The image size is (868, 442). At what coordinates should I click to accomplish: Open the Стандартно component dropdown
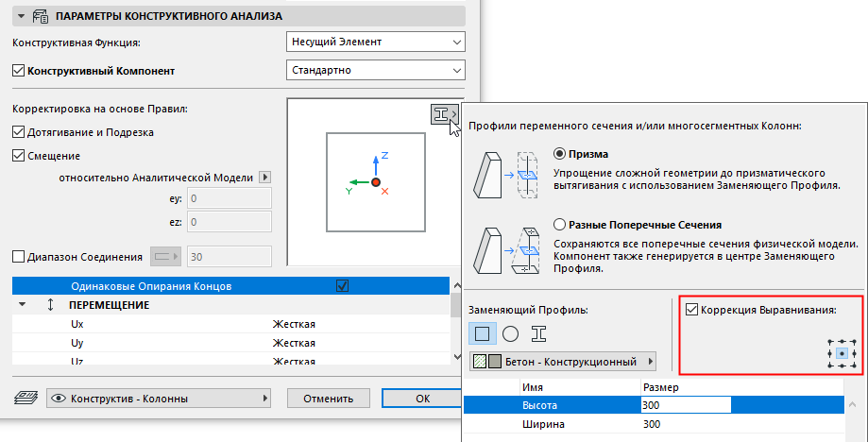click(x=375, y=71)
